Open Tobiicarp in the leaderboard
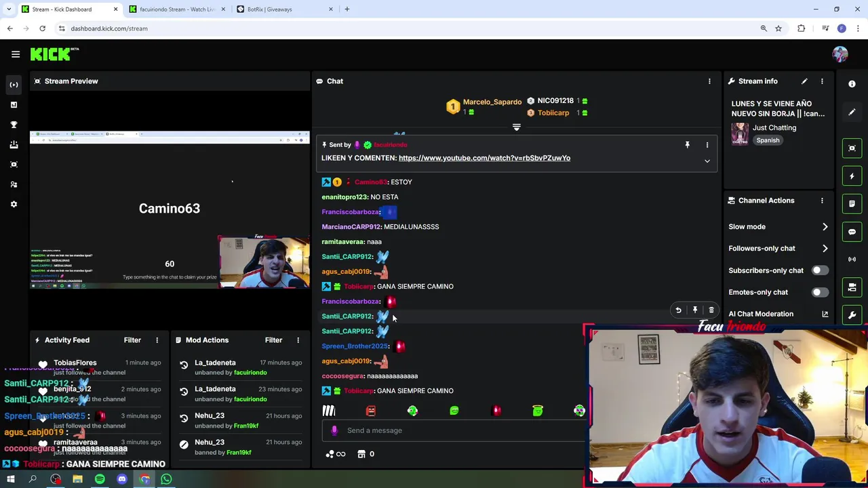 point(553,113)
